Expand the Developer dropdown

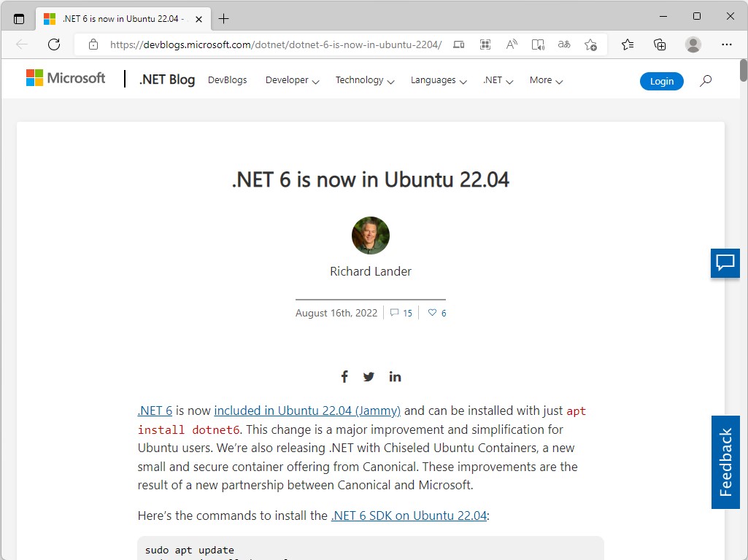pyautogui.click(x=291, y=80)
